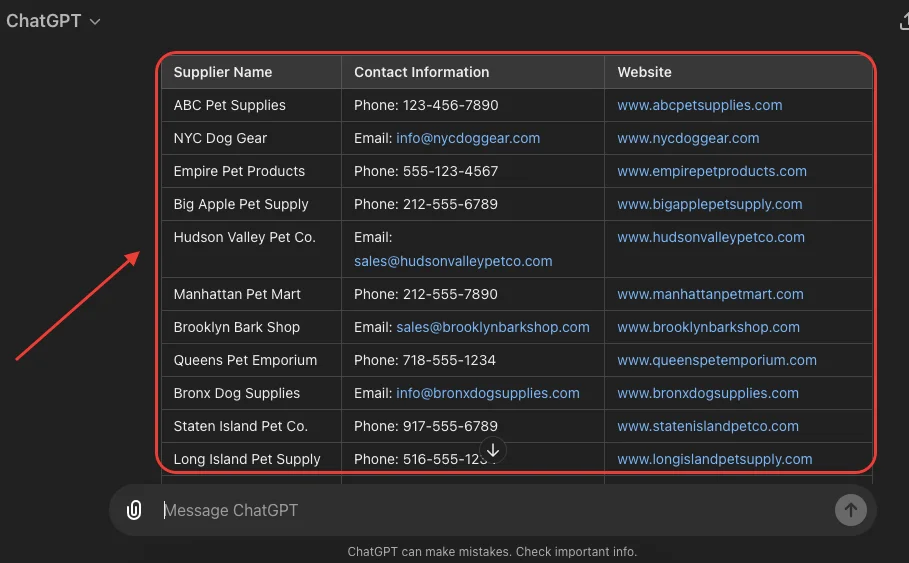Image resolution: width=909 pixels, height=563 pixels.
Task: Click the Phone: 212-555-6789 cell
Action: pos(473,204)
